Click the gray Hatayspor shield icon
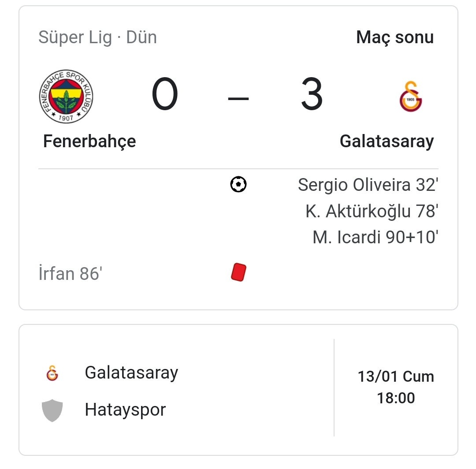Image resolution: width=476 pixels, height=469 pixels. pos(52,410)
